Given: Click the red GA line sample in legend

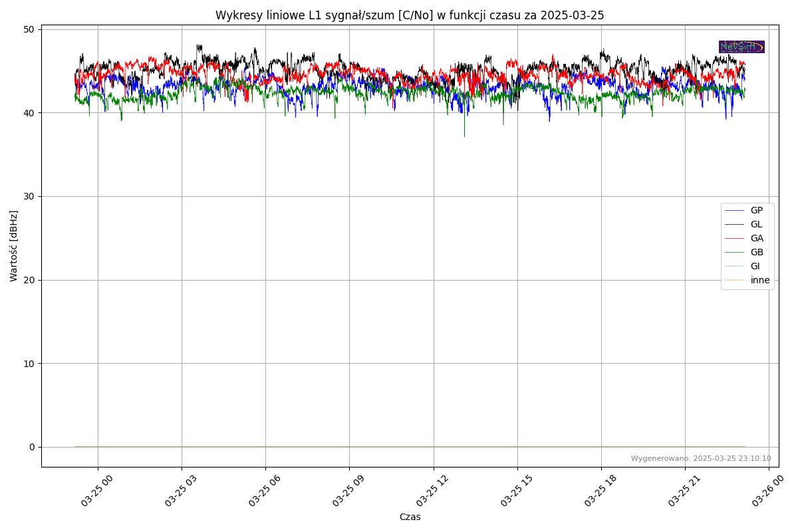Looking at the screenshot, I should (x=735, y=238).
